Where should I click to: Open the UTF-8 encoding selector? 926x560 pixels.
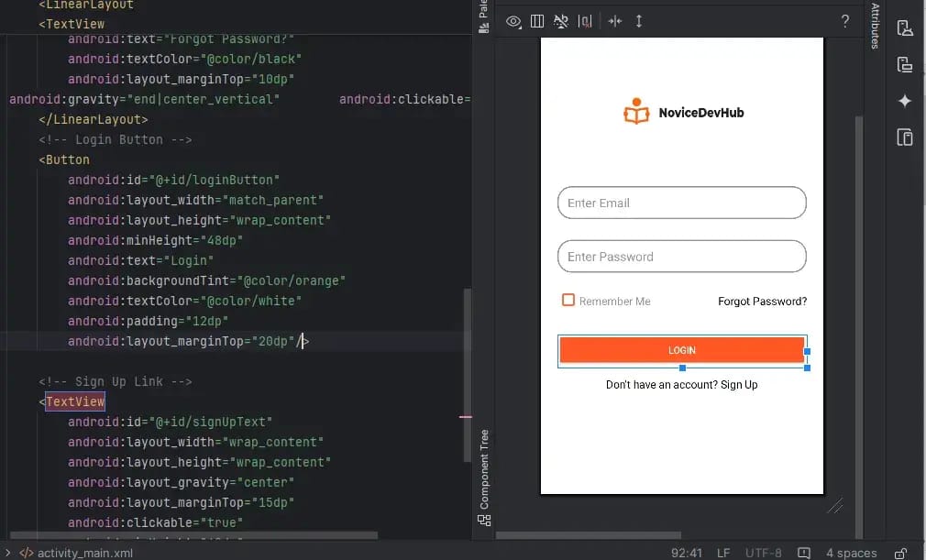[x=764, y=553]
